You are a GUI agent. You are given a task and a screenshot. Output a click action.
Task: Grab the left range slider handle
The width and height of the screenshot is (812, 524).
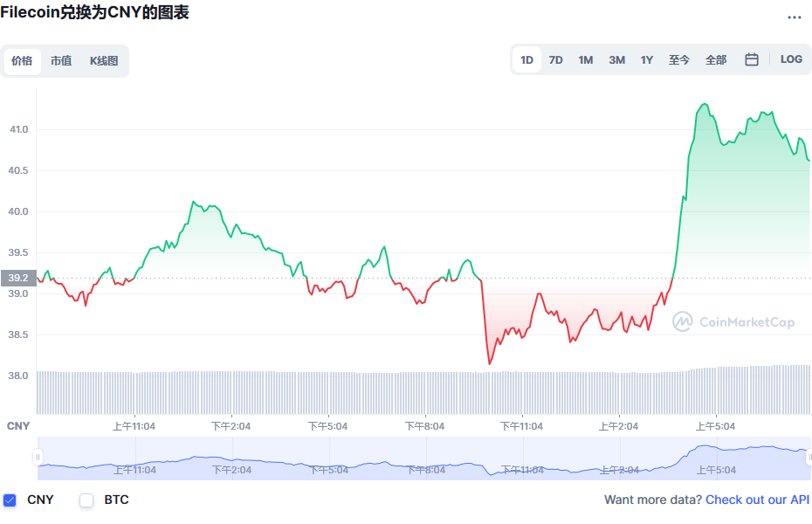pos(38,458)
